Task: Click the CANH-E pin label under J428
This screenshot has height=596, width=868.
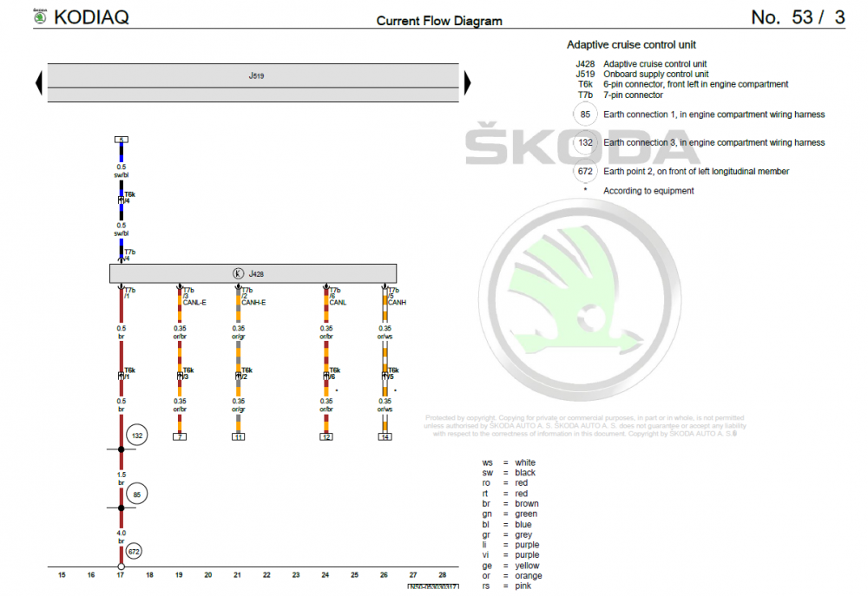Action: tap(253, 303)
